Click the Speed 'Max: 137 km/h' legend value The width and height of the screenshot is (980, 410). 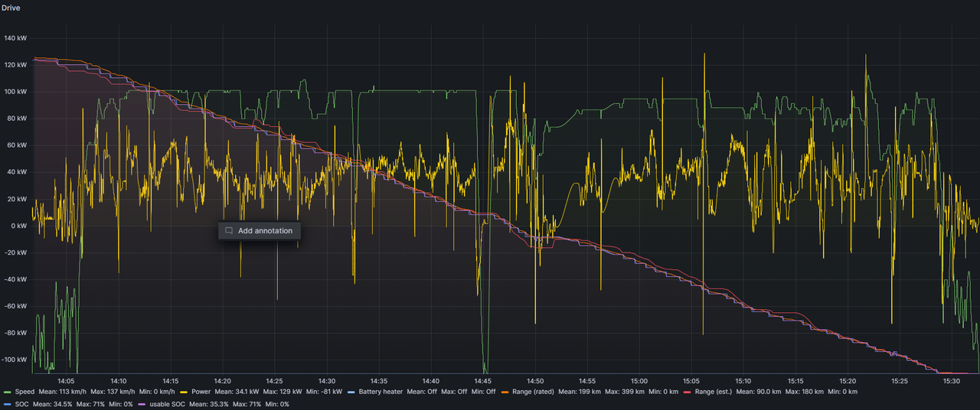[113, 392]
